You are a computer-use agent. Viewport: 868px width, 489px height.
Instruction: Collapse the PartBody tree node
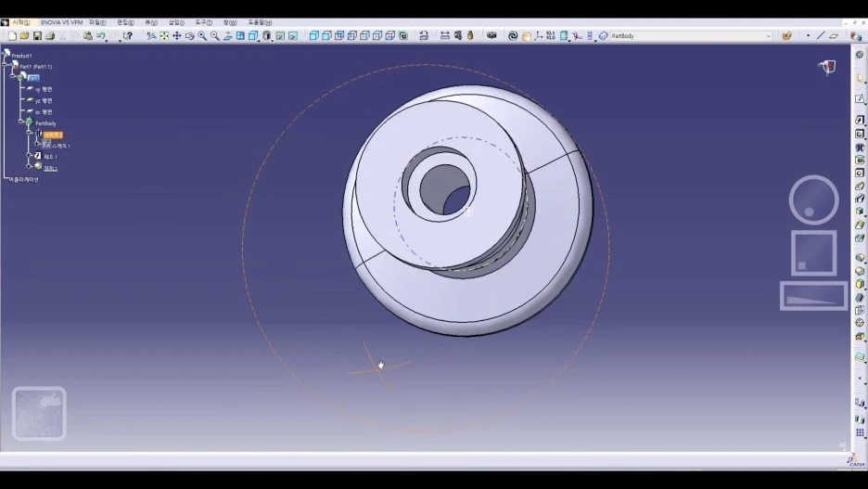tap(21, 121)
